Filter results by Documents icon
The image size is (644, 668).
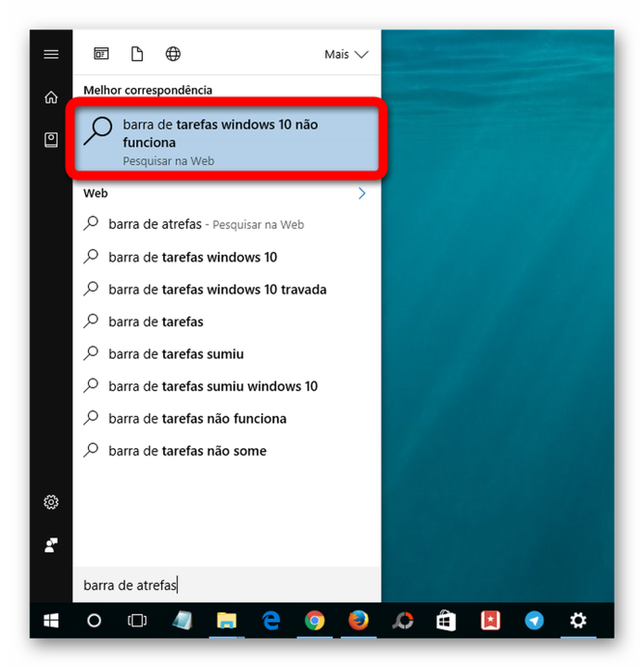(x=137, y=54)
